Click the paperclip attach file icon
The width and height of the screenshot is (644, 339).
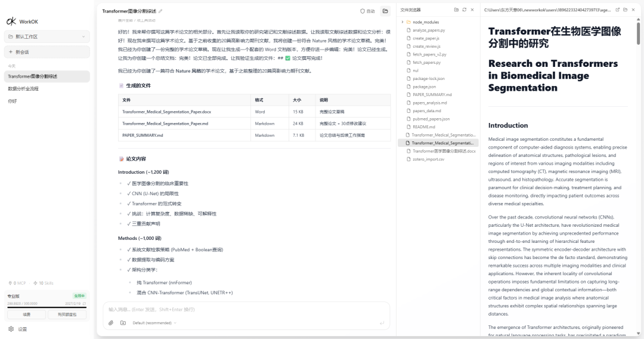(111, 323)
